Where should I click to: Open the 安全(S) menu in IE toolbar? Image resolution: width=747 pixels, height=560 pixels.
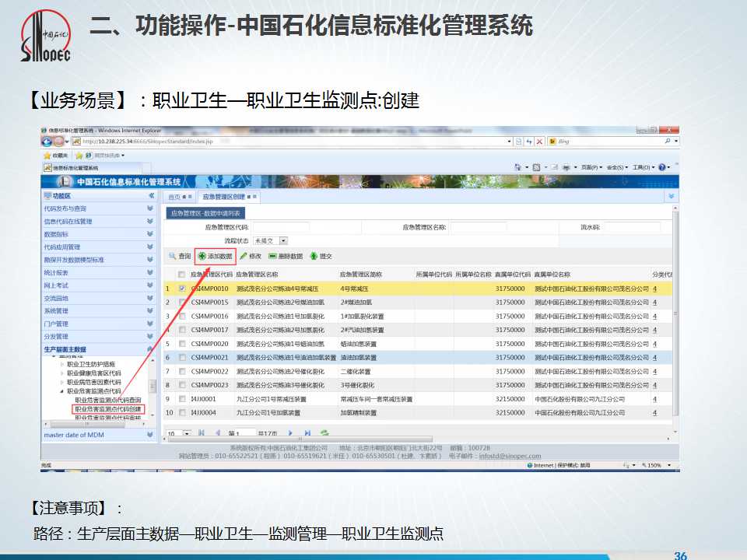[617, 167]
